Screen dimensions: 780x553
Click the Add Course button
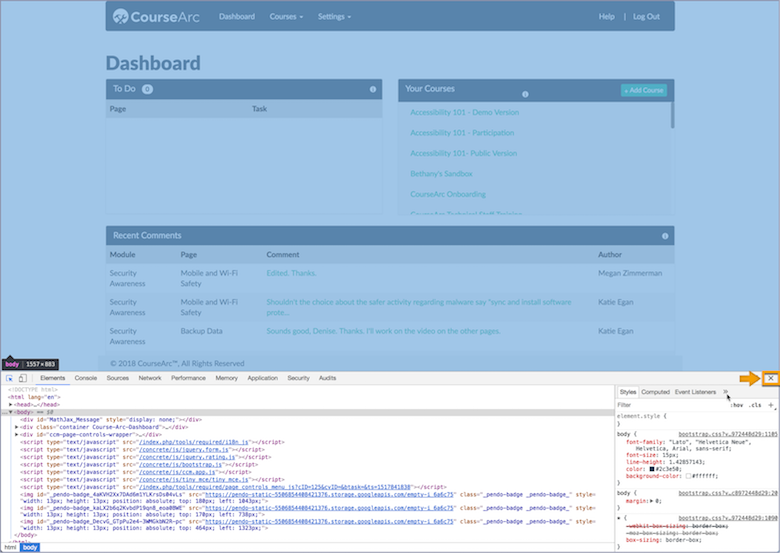[644, 90]
